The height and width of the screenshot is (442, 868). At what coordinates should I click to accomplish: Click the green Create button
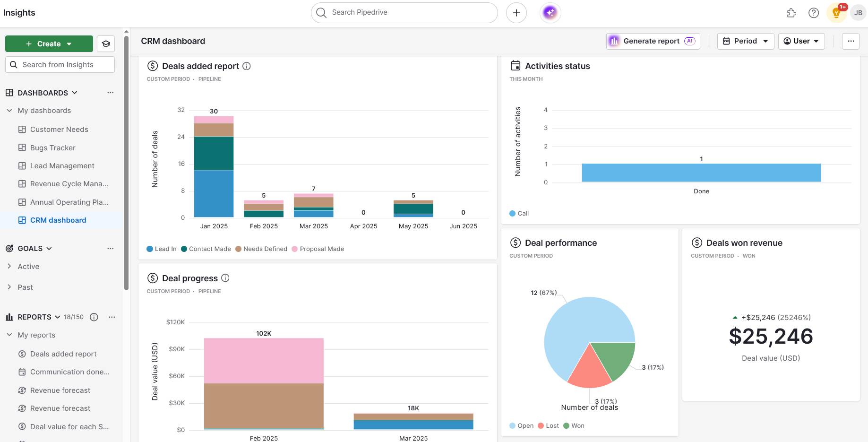(x=48, y=43)
